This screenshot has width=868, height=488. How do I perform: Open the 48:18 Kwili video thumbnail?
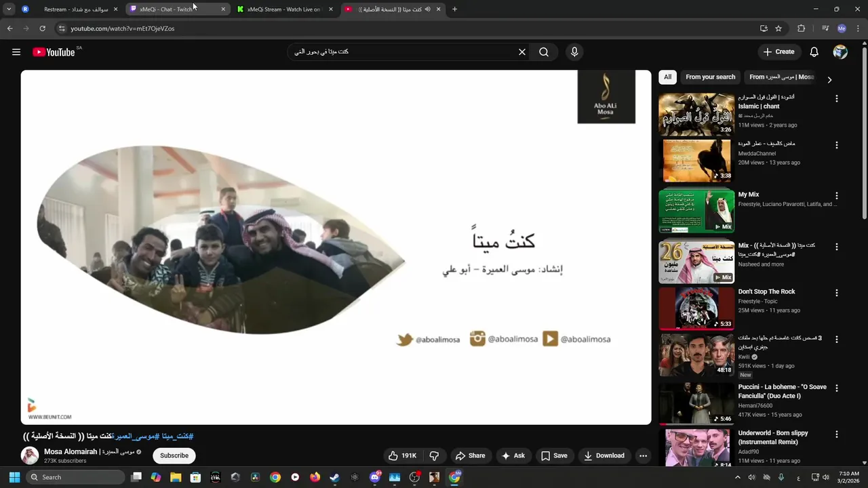pos(696,355)
